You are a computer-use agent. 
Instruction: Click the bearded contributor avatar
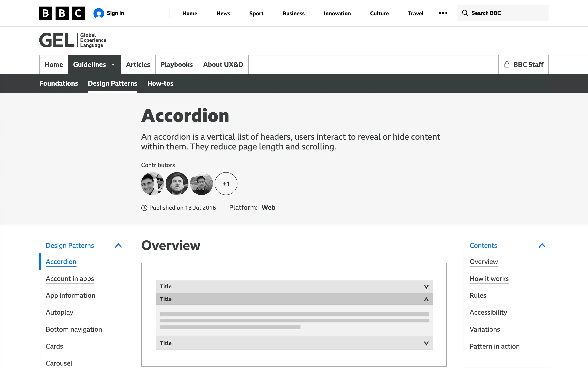click(x=177, y=184)
